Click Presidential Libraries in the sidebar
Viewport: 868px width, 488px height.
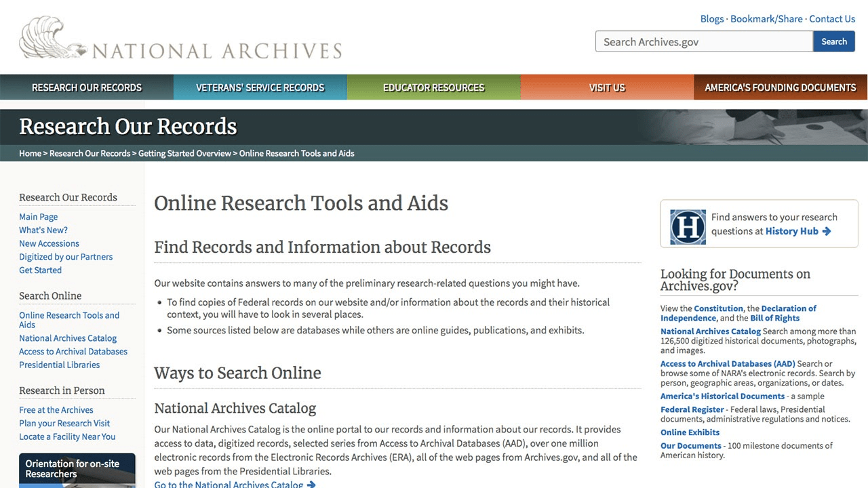(x=60, y=365)
